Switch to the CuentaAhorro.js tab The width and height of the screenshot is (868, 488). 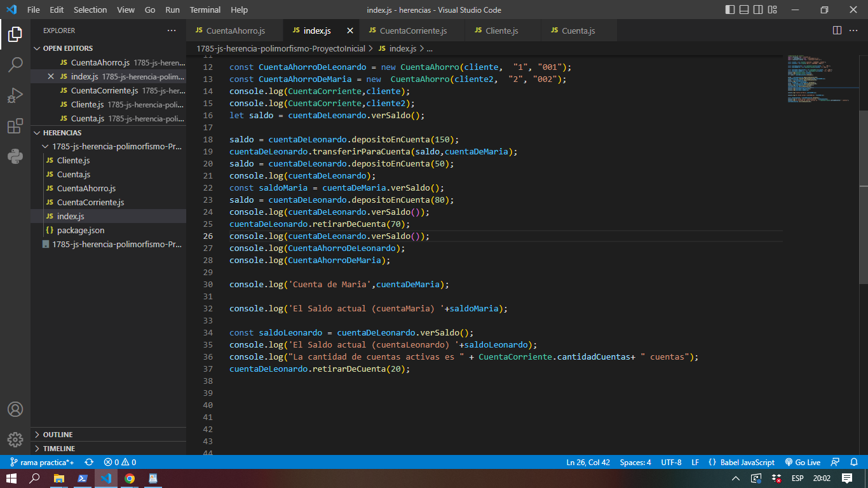[x=234, y=30]
